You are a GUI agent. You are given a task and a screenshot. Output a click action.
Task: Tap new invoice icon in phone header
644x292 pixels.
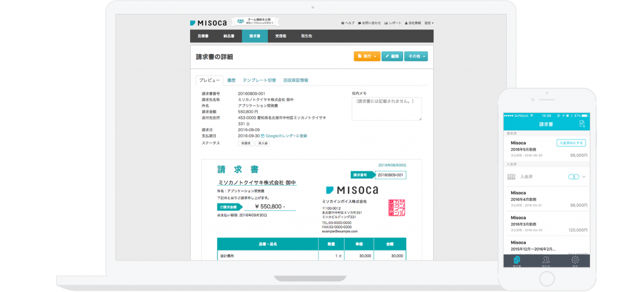tap(582, 124)
